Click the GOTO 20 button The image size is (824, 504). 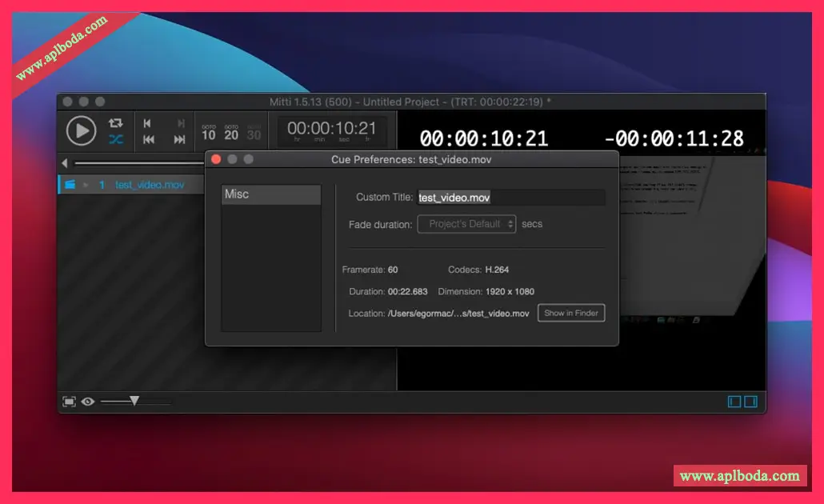(x=231, y=133)
